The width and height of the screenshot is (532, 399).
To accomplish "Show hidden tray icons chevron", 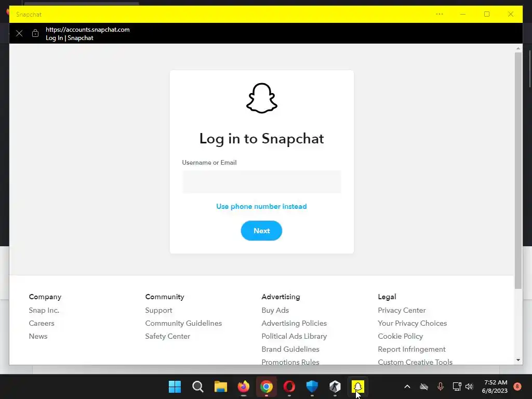I will 407,387.
